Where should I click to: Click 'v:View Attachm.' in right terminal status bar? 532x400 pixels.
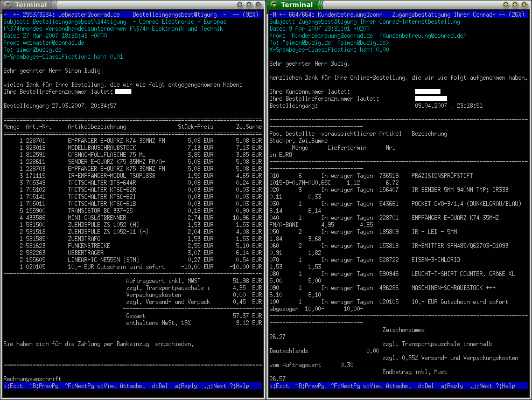[387, 386]
